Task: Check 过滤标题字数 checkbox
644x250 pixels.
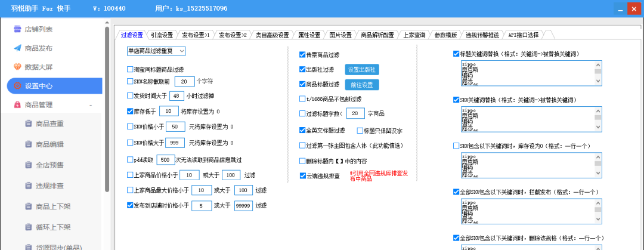Action: [x=302, y=113]
